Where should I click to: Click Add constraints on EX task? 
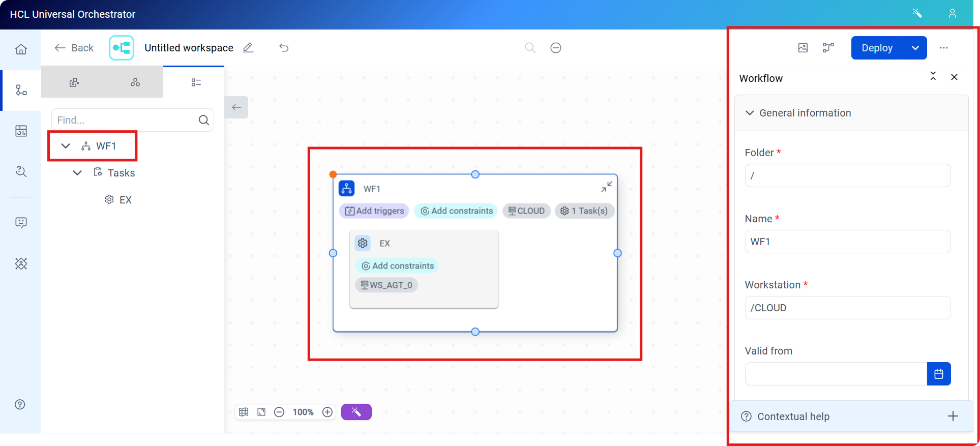(397, 266)
